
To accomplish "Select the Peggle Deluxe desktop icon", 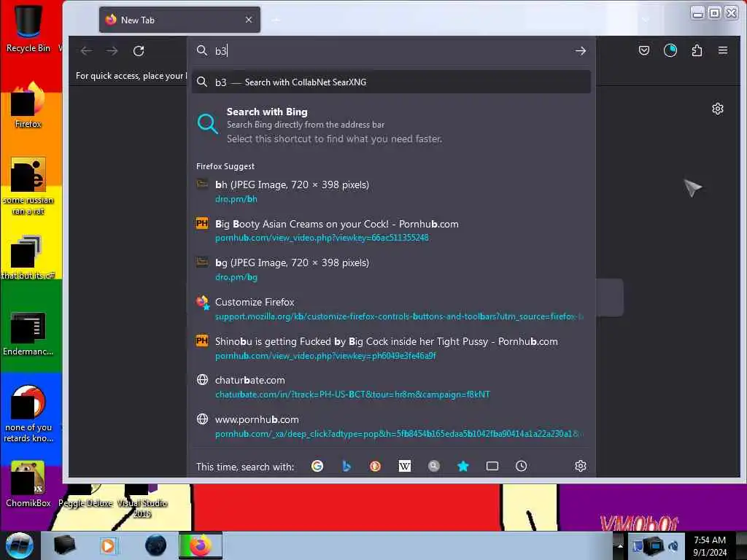I will [x=85, y=497].
